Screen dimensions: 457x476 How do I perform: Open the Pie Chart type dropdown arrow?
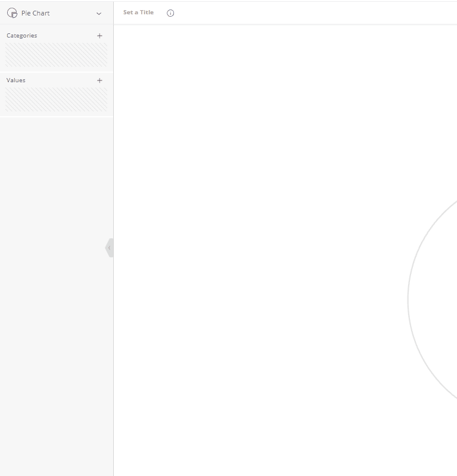tap(99, 13)
